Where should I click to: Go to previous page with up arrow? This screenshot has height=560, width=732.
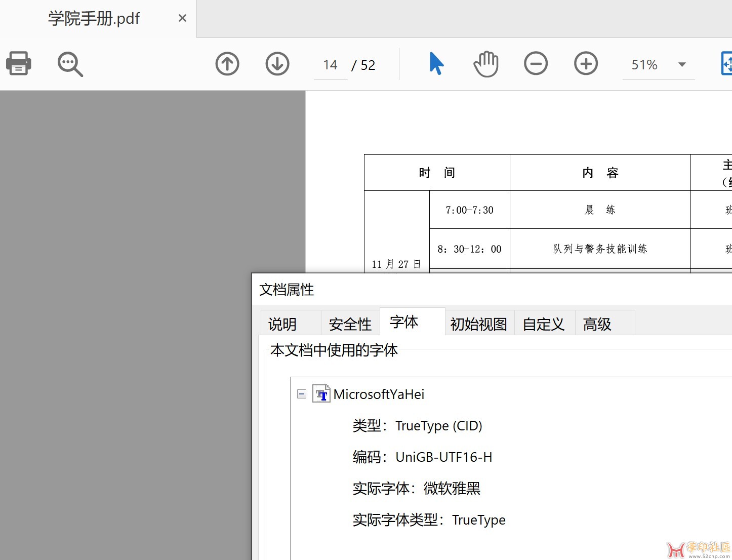[x=227, y=64]
